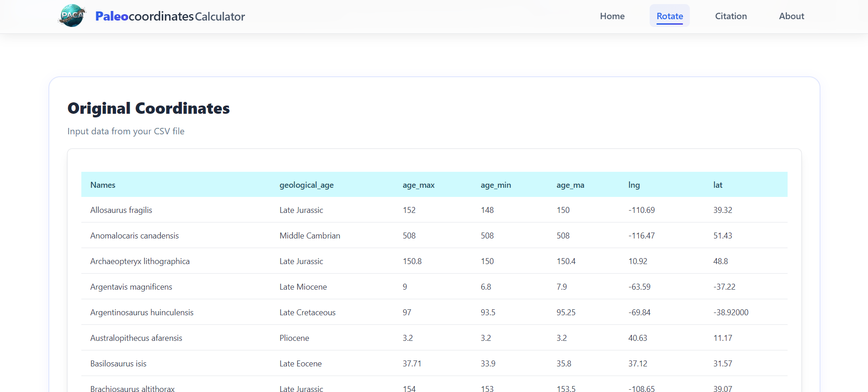Click the 37.71 age_max value
868x392 pixels.
(412, 364)
